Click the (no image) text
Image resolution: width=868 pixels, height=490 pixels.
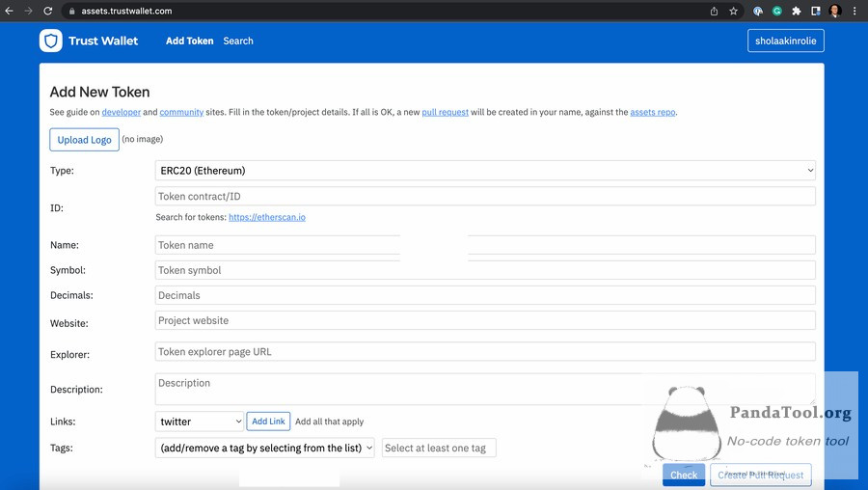[143, 139]
